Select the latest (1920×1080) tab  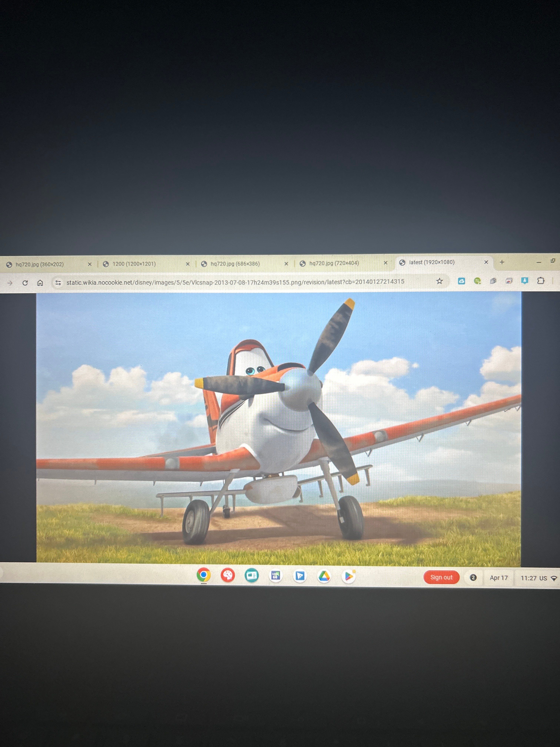click(x=444, y=262)
